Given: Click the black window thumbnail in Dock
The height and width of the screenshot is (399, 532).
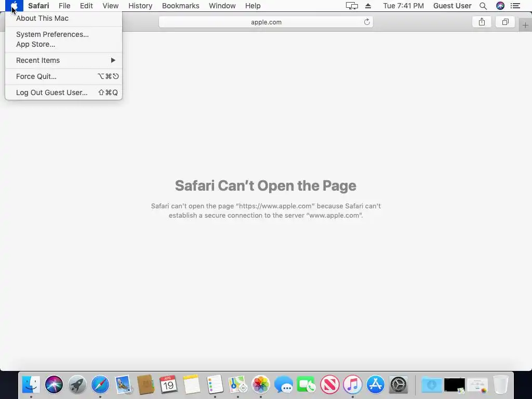Looking at the screenshot, I should [x=455, y=385].
